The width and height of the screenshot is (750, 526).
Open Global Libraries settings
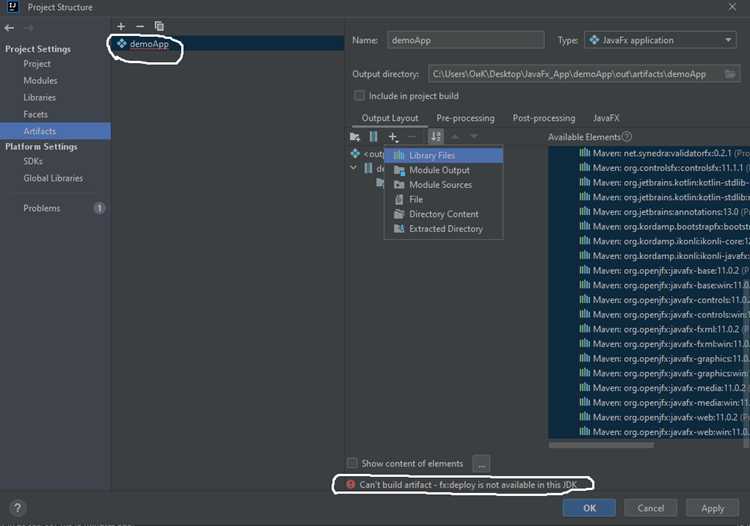pyautogui.click(x=53, y=178)
